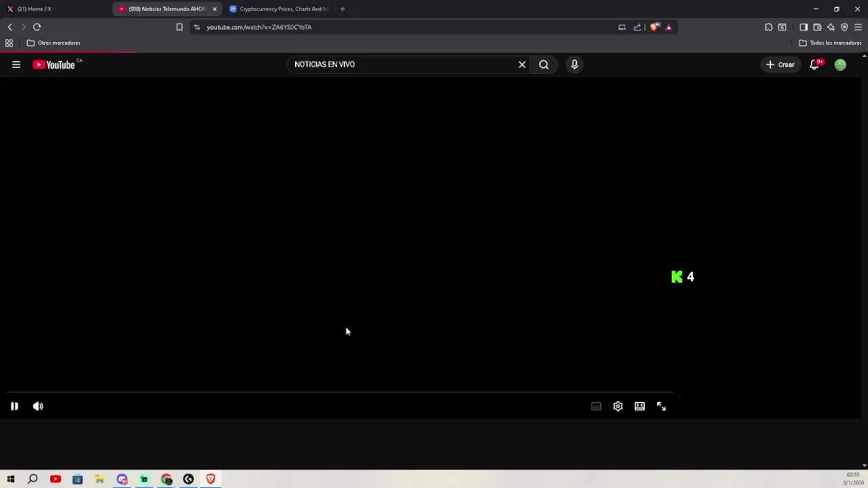Mute the video volume
Viewport: 868px width, 488px height.
tap(38, 406)
